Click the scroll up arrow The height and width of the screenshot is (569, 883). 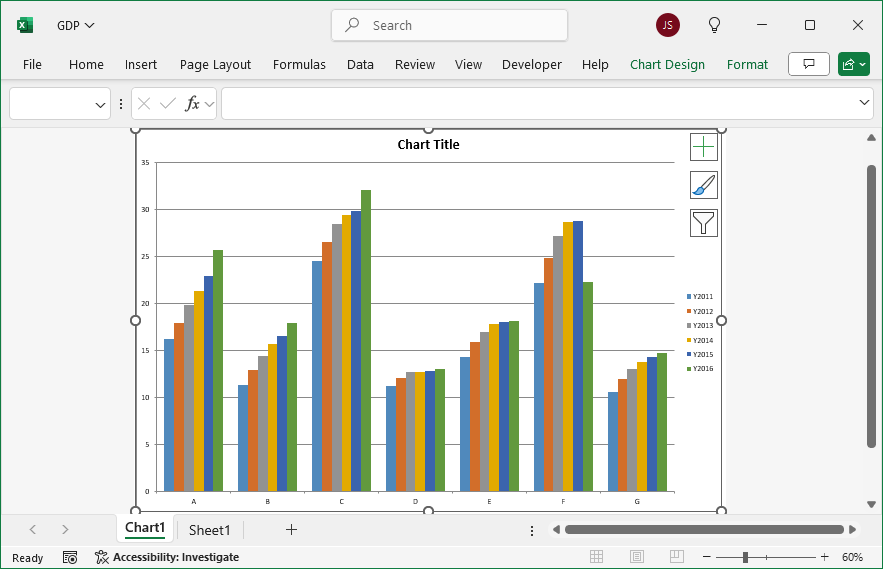coord(871,137)
